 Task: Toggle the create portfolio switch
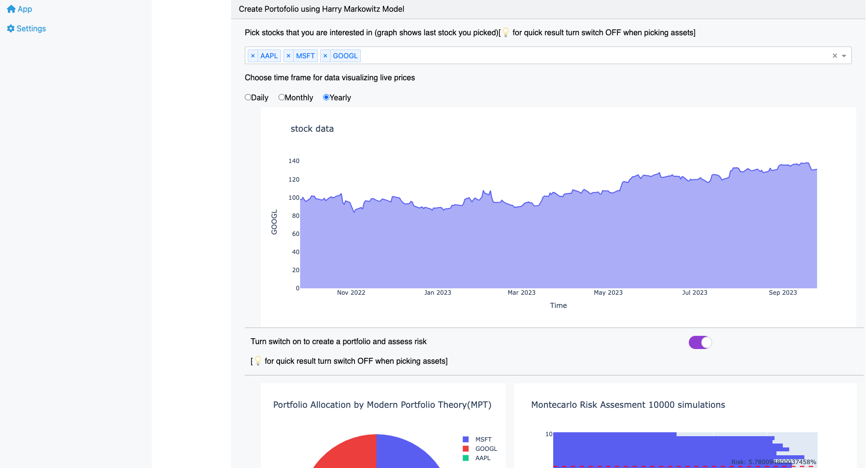pos(700,342)
